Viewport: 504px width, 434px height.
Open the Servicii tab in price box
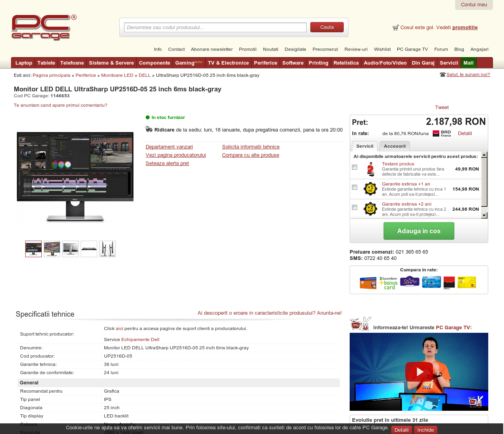pyautogui.click(x=365, y=146)
